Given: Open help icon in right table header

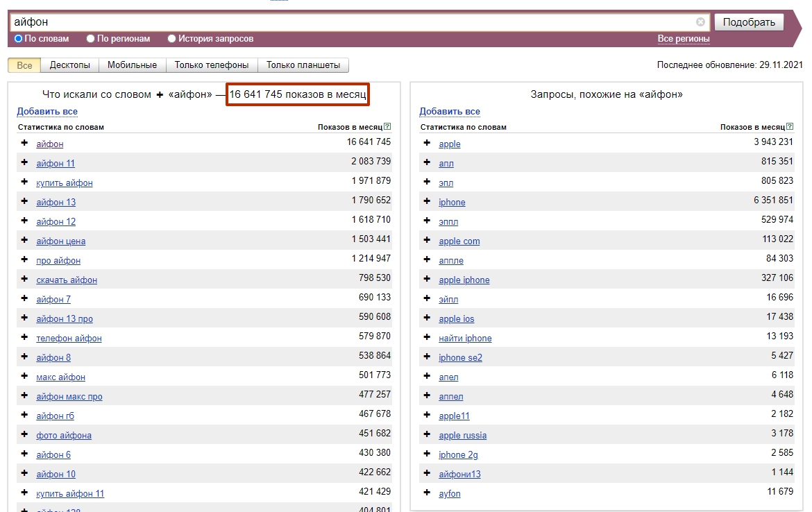Looking at the screenshot, I should point(790,126).
